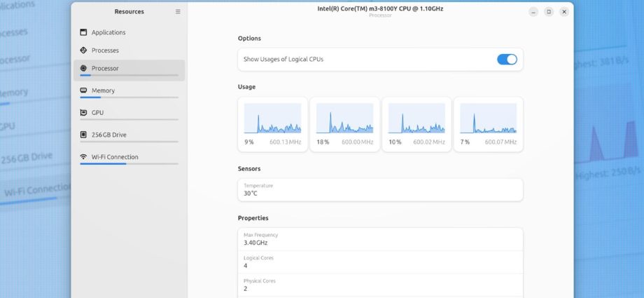Click the GPU icon in sidebar
Screen dimensions: 644x298
pos(83,112)
